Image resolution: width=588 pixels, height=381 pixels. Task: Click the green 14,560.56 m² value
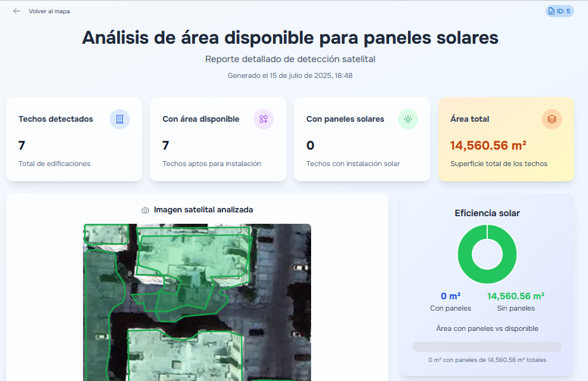(x=516, y=296)
